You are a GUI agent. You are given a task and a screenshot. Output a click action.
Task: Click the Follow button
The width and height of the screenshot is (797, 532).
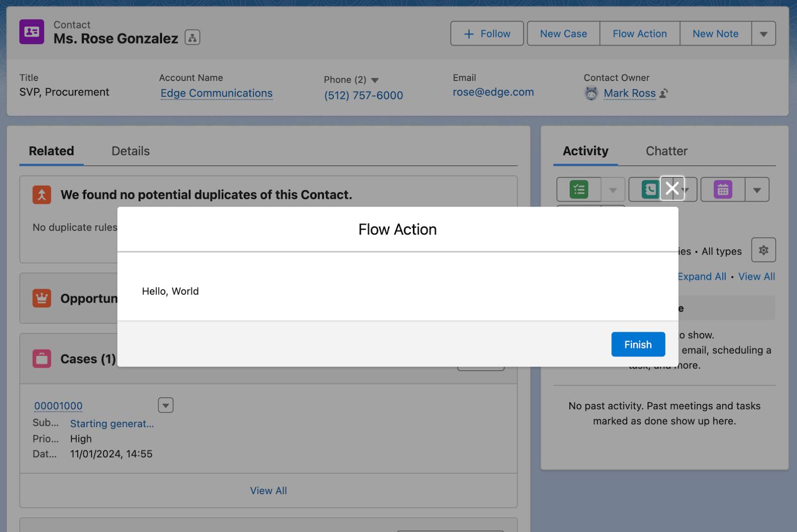pyautogui.click(x=487, y=34)
